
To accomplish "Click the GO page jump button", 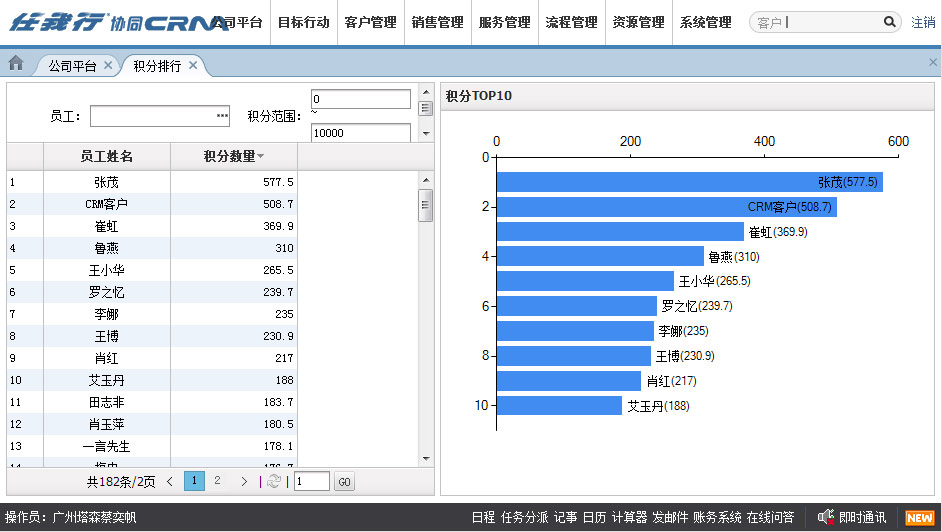I will point(343,482).
